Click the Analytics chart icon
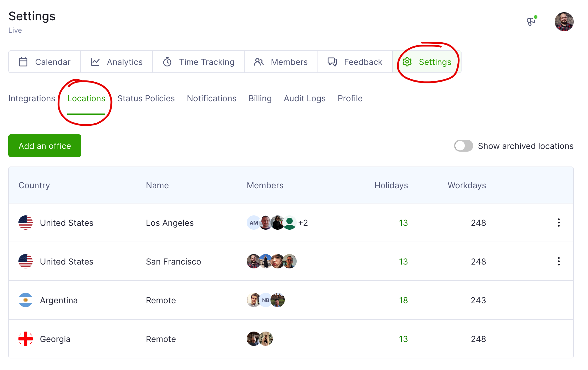This screenshot has height=370, width=588. click(95, 62)
